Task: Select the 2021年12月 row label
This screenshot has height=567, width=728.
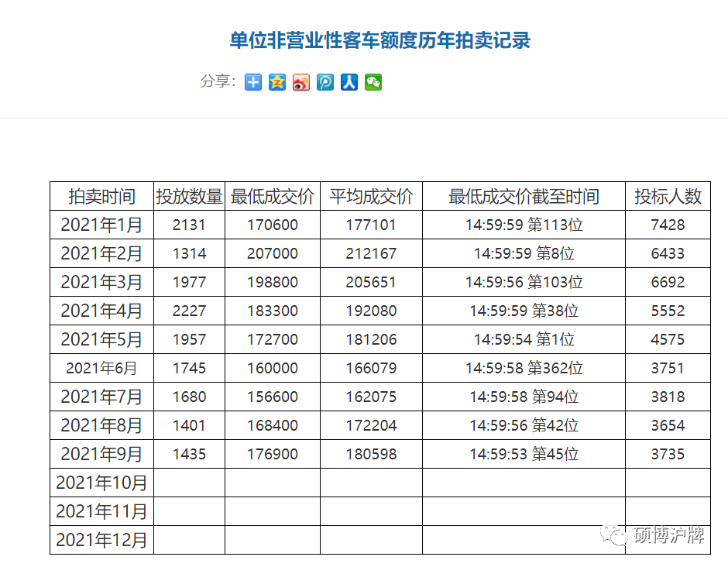Action: [x=101, y=540]
